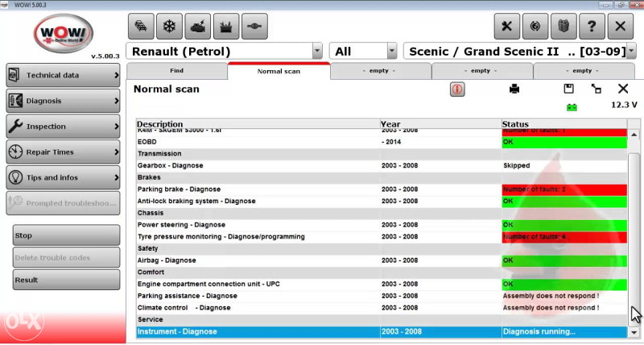644x345 pixels.
Task: Click the Result button
Action: (67, 280)
